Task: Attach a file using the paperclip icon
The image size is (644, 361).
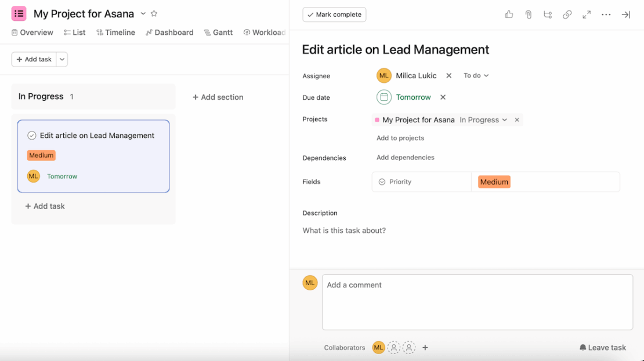Action: coord(528,14)
